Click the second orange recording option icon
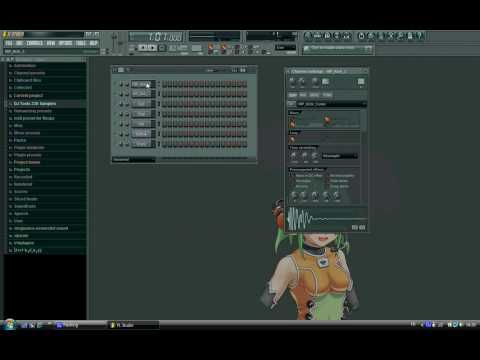 223,47
